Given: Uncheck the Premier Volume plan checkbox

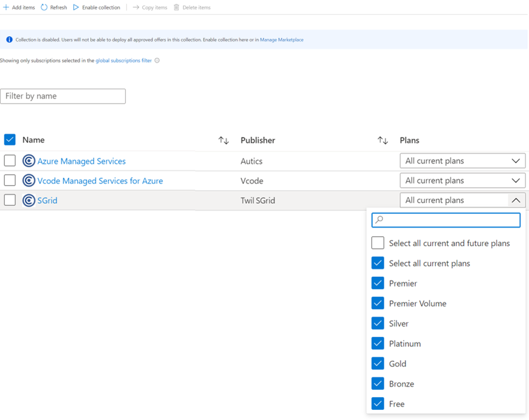Looking at the screenshot, I should (x=378, y=304).
